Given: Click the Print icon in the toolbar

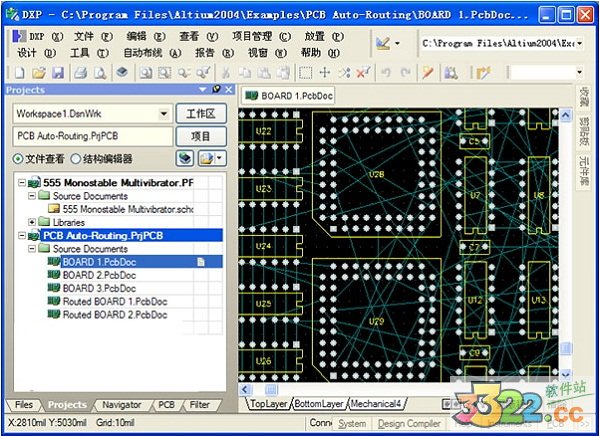Looking at the screenshot, I should click(x=80, y=73).
